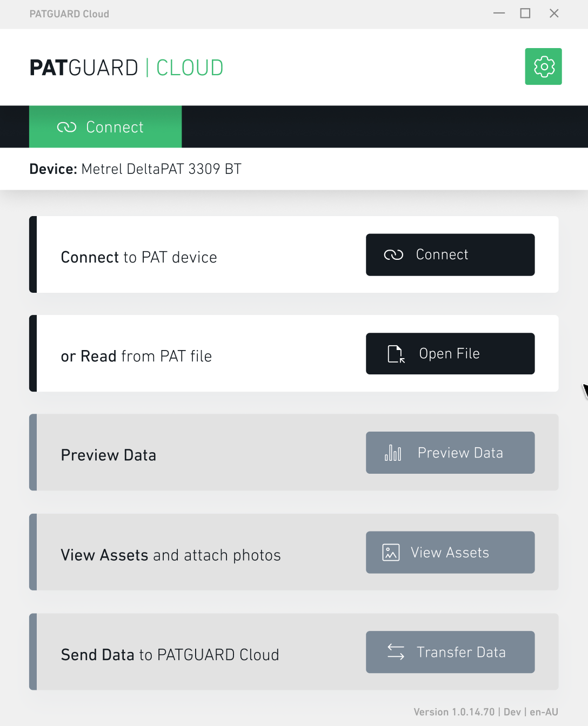Maximize the PATGUARD Cloud window
Viewport: 588px width, 726px height.
point(525,14)
